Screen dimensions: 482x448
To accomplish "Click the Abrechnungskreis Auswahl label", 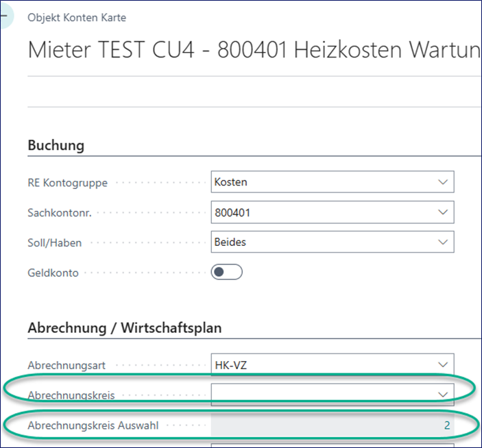I will tap(93, 425).
